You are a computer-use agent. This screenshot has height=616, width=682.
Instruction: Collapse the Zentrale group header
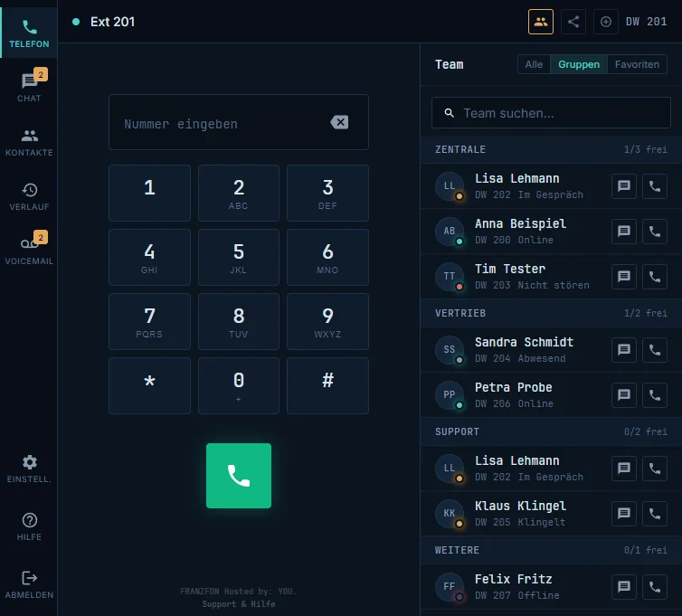pos(551,149)
